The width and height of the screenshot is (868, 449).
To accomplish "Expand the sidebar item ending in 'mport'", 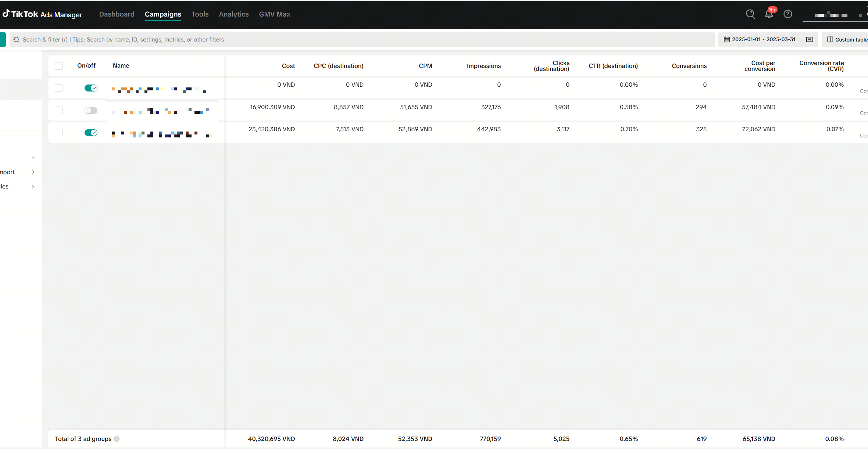I will (x=33, y=172).
